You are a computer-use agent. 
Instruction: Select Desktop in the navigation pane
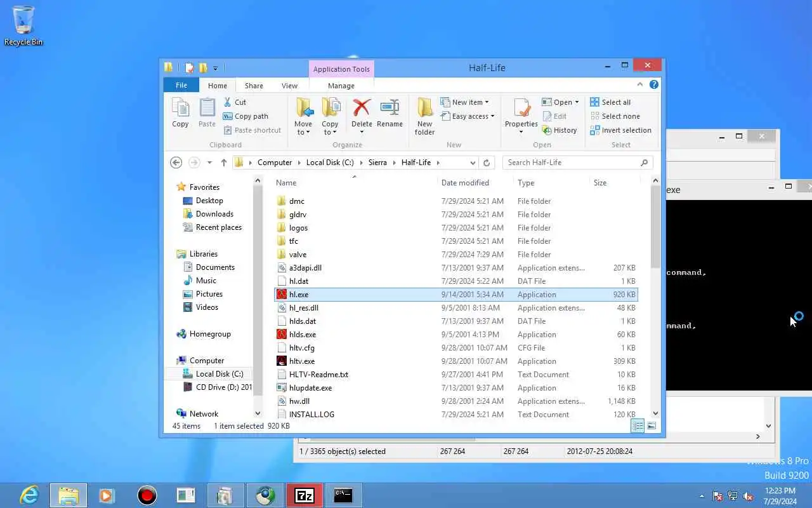point(209,201)
